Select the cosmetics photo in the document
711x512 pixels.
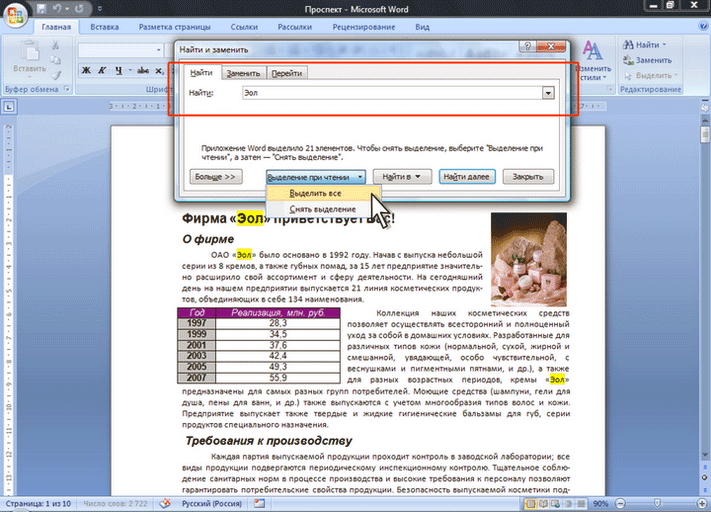pyautogui.click(x=529, y=259)
